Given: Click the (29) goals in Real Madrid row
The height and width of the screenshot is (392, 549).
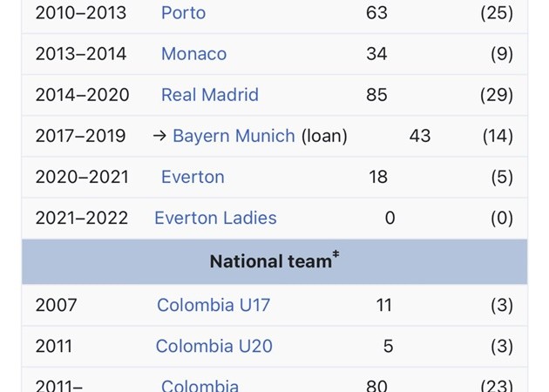Looking at the screenshot, I should 496,95.
